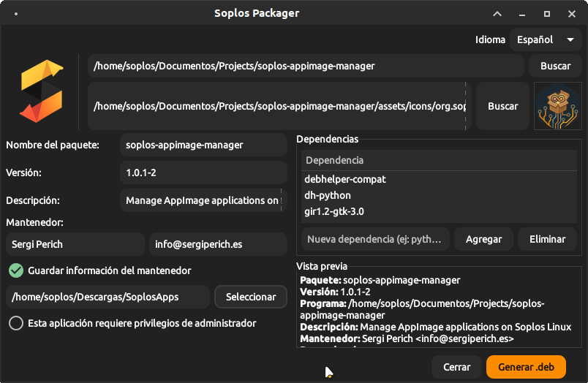Click the Soplos Packager logo
588x383 pixels.
(x=41, y=91)
